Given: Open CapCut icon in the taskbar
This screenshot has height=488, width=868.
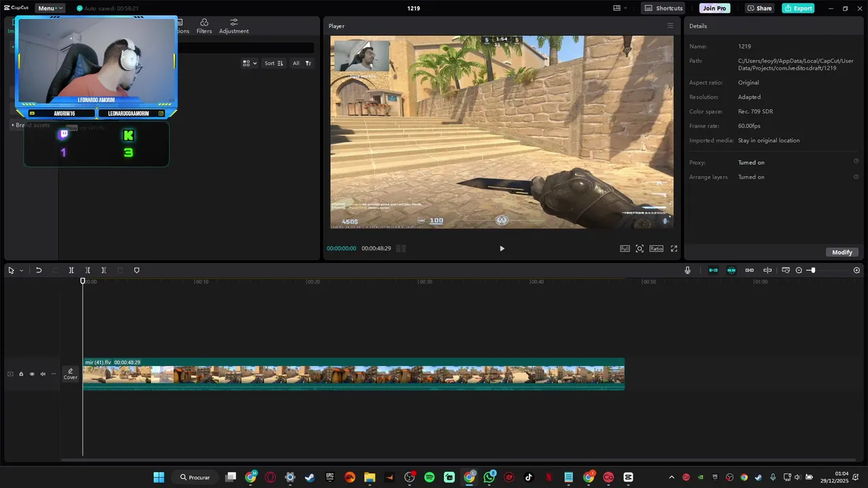Looking at the screenshot, I should (628, 477).
